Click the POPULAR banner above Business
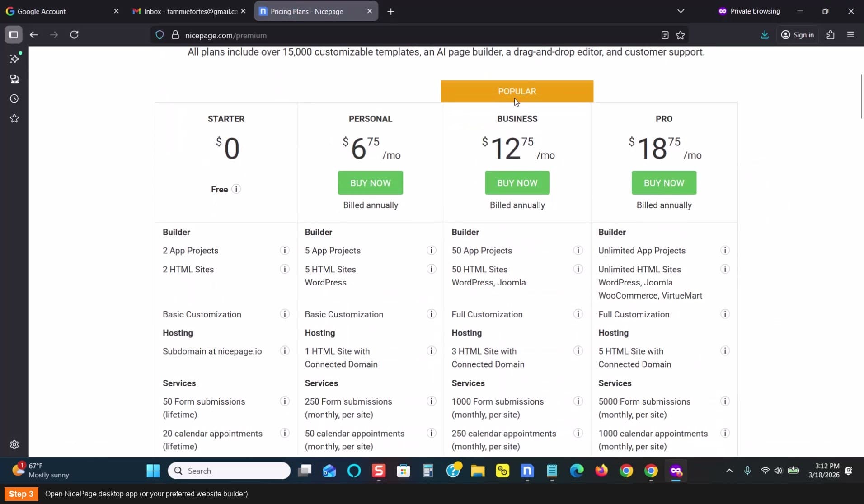This screenshot has height=504, width=864. pos(517,91)
